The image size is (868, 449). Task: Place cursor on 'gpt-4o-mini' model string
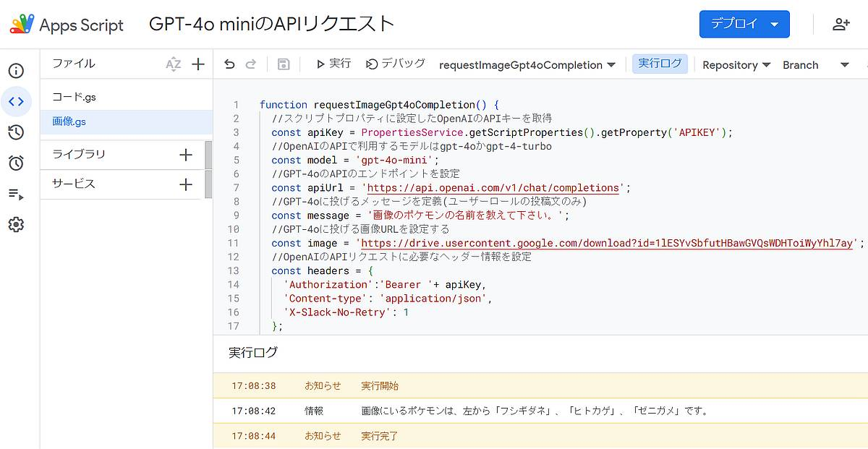(x=394, y=161)
